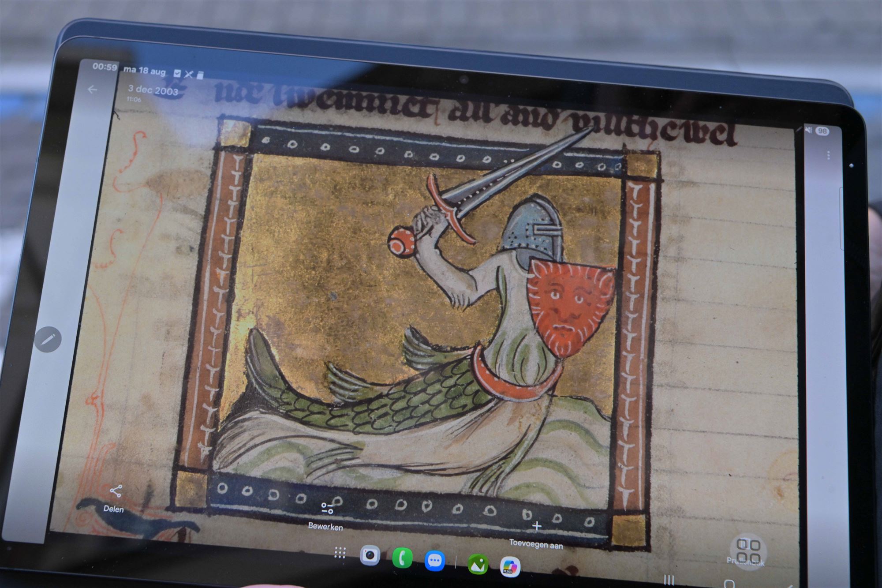Tap the battery 98 indicator
The image size is (882, 588).
[822, 131]
